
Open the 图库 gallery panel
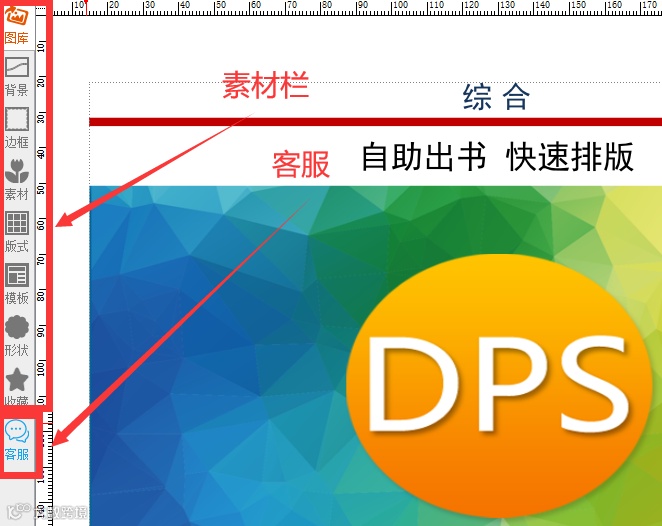pyautogui.click(x=17, y=25)
